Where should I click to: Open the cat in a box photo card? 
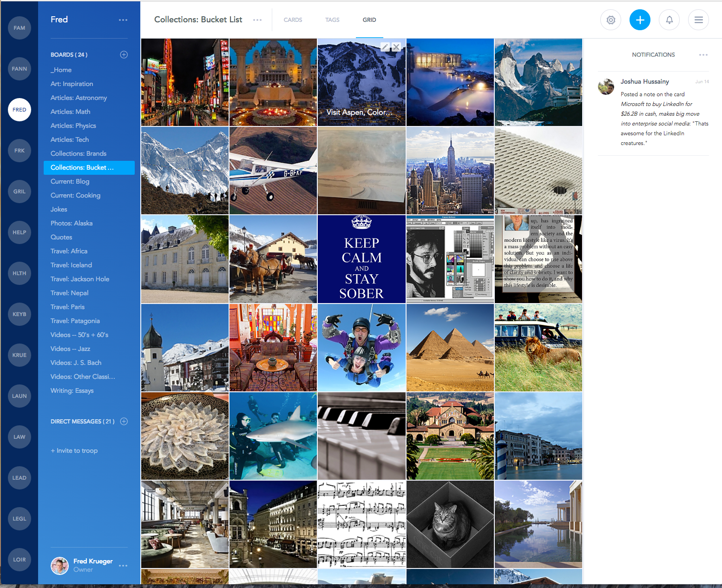click(x=450, y=524)
